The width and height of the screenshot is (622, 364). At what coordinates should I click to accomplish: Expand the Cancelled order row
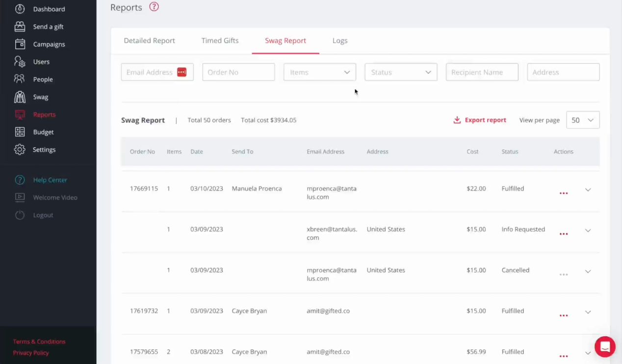[588, 271]
